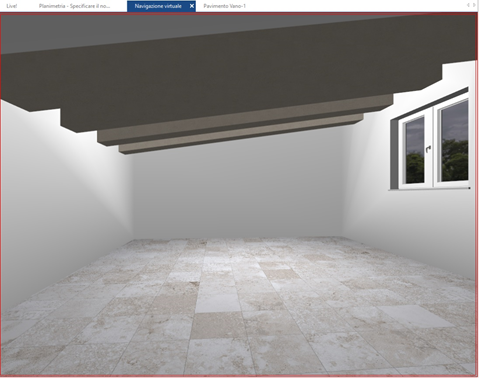Select the Navigazione virtuale tab
This screenshot has height=378, width=479.
[x=158, y=6]
